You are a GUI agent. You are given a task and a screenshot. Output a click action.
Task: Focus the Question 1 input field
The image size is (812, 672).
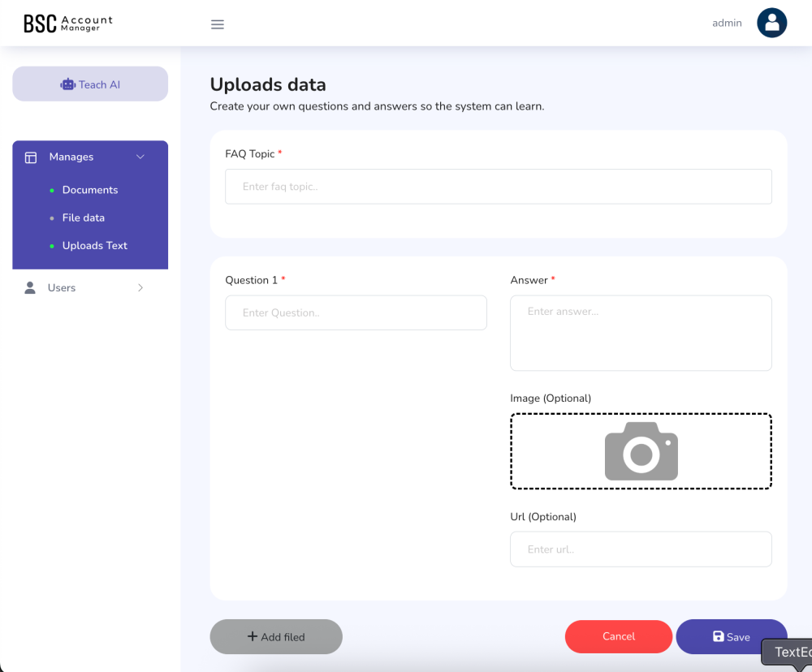356,312
